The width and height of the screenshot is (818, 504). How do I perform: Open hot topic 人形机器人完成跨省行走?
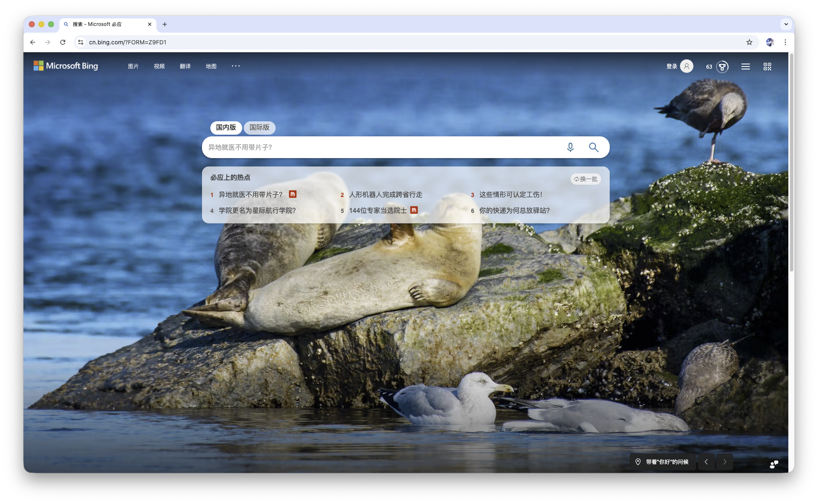tap(385, 195)
